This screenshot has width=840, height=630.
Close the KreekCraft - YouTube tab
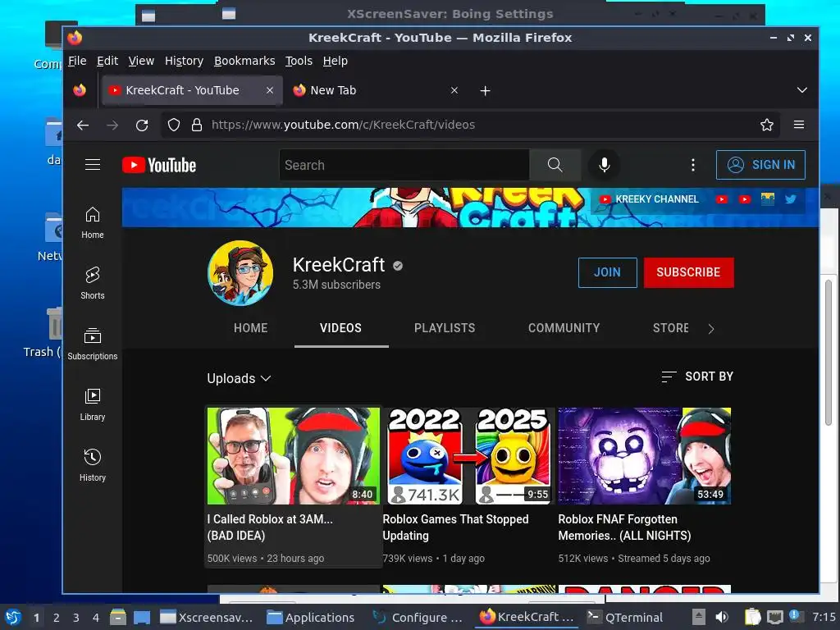click(x=270, y=90)
